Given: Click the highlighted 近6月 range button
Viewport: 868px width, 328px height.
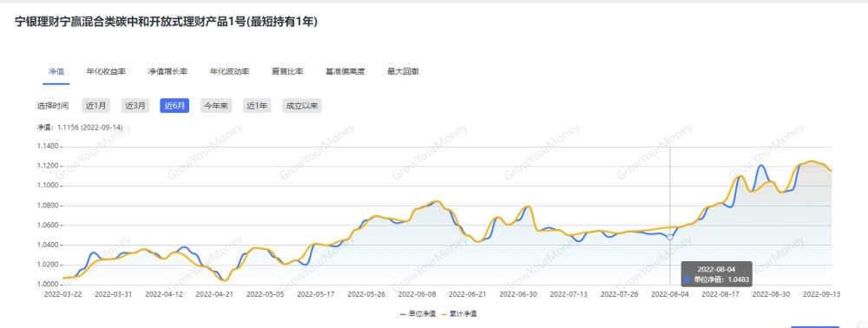Looking at the screenshot, I should pyautogui.click(x=174, y=106).
